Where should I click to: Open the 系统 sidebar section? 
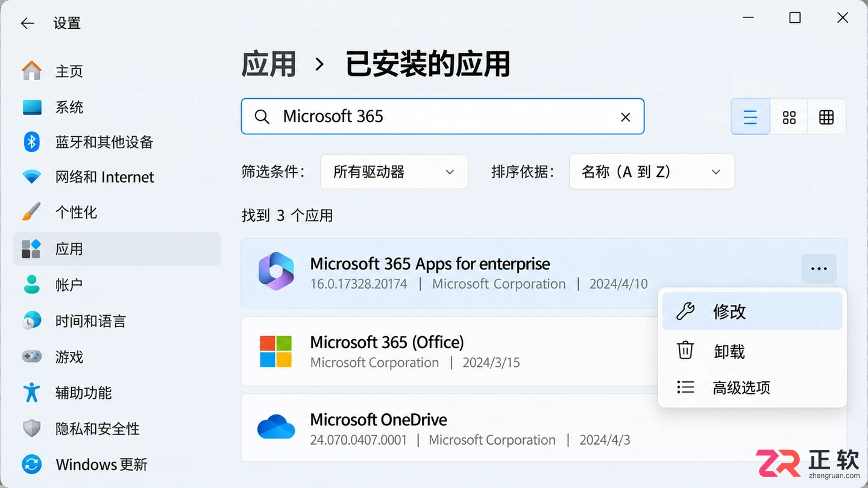pos(117,107)
